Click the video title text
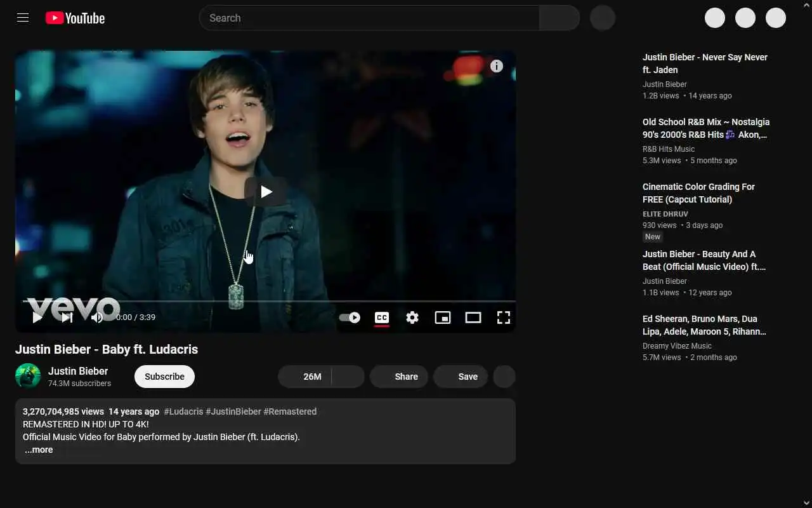Screen dimensions: 812x508 tap(107, 349)
